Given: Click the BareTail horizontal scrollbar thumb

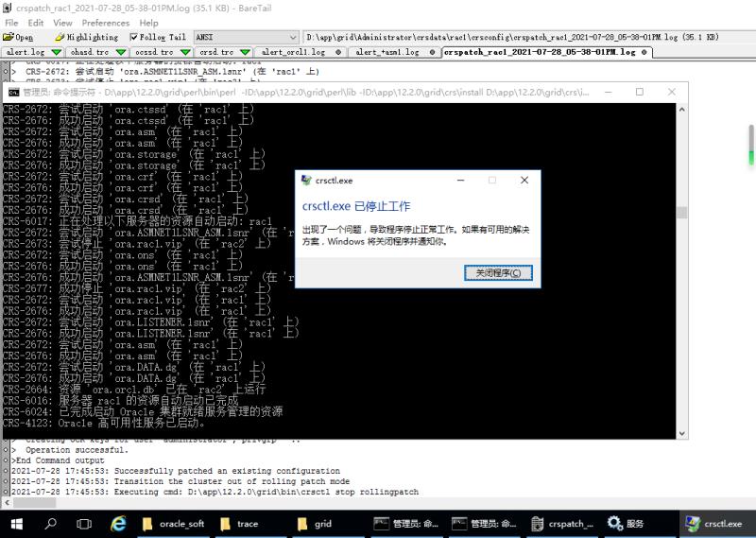Looking at the screenshot, I should (34, 503).
